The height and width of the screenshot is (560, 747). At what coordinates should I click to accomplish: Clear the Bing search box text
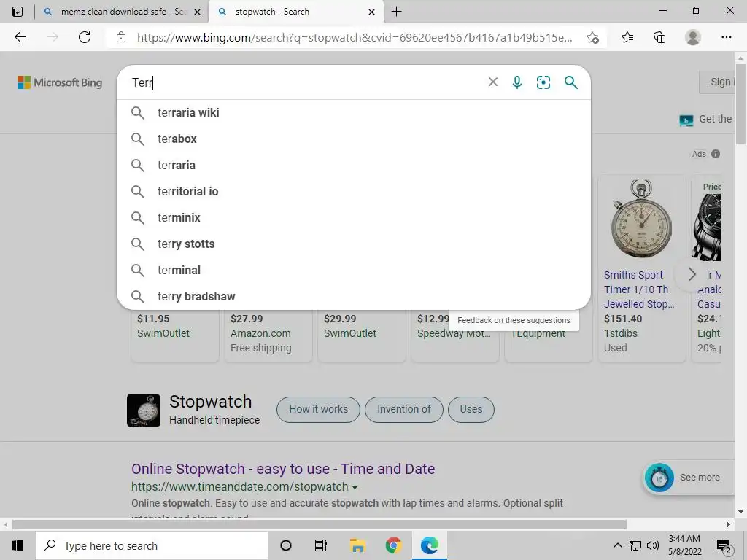[493, 82]
